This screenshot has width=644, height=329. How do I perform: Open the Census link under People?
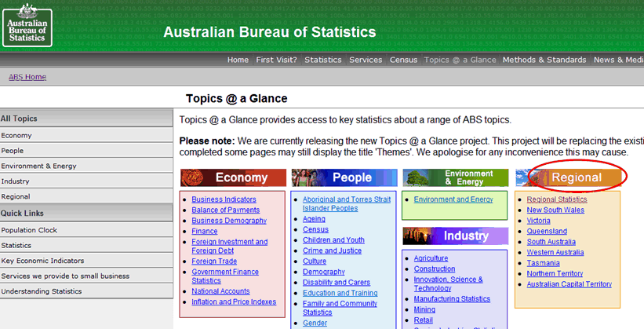[x=316, y=229]
